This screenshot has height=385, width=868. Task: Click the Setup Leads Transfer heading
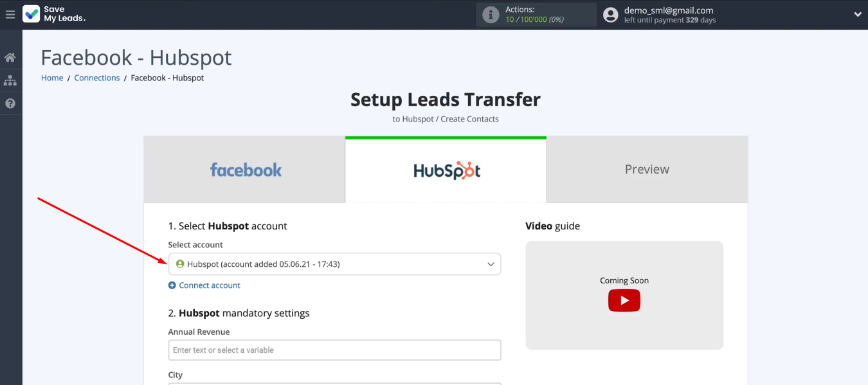(446, 100)
